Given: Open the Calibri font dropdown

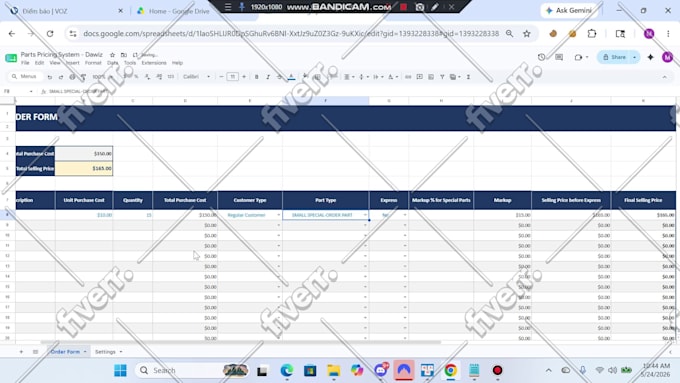Looking at the screenshot, I should pyautogui.click(x=196, y=77).
